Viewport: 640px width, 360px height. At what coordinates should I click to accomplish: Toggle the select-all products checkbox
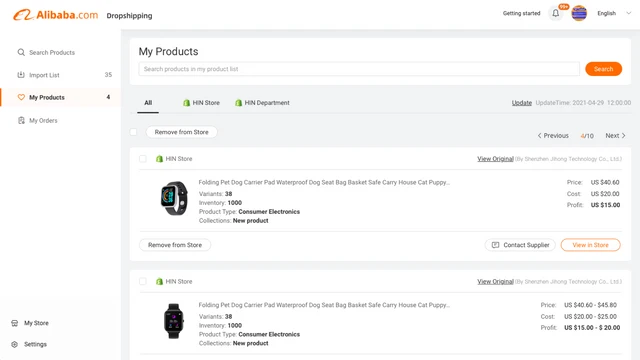133,132
